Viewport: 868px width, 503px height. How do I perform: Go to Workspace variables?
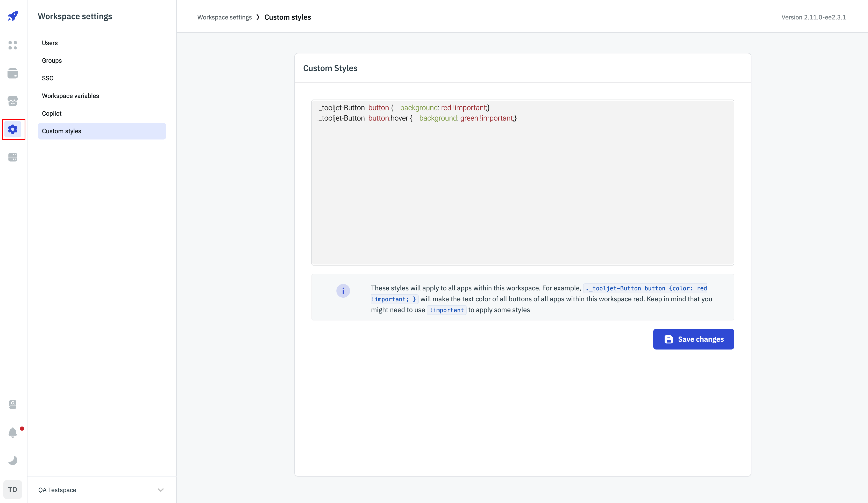pyautogui.click(x=70, y=96)
